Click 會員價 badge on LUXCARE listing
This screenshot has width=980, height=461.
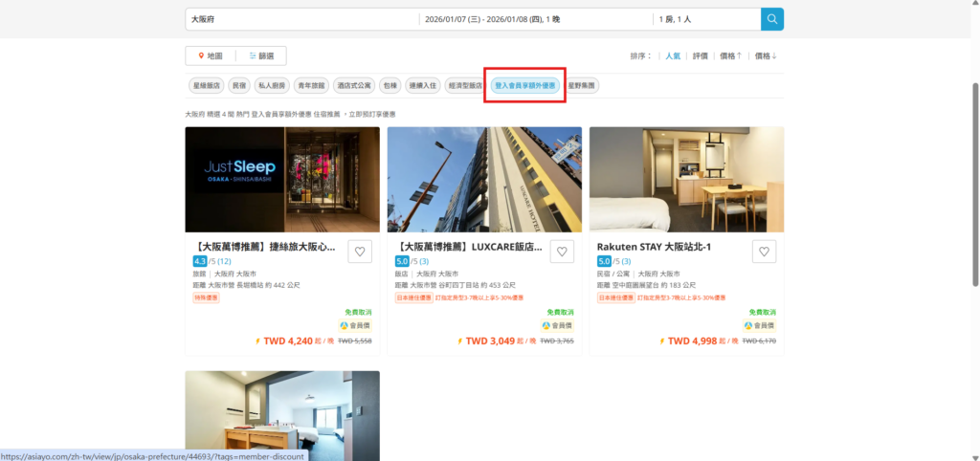[x=558, y=325]
